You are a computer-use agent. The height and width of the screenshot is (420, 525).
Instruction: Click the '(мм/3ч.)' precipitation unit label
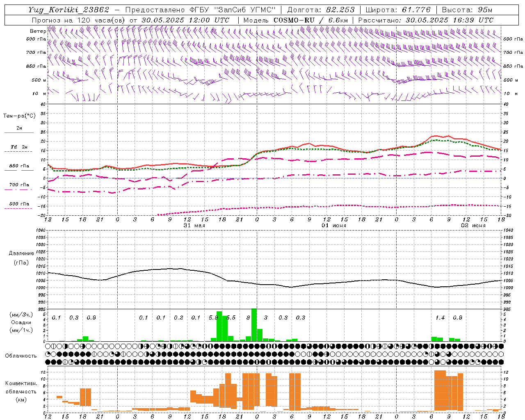pyautogui.click(x=21, y=315)
